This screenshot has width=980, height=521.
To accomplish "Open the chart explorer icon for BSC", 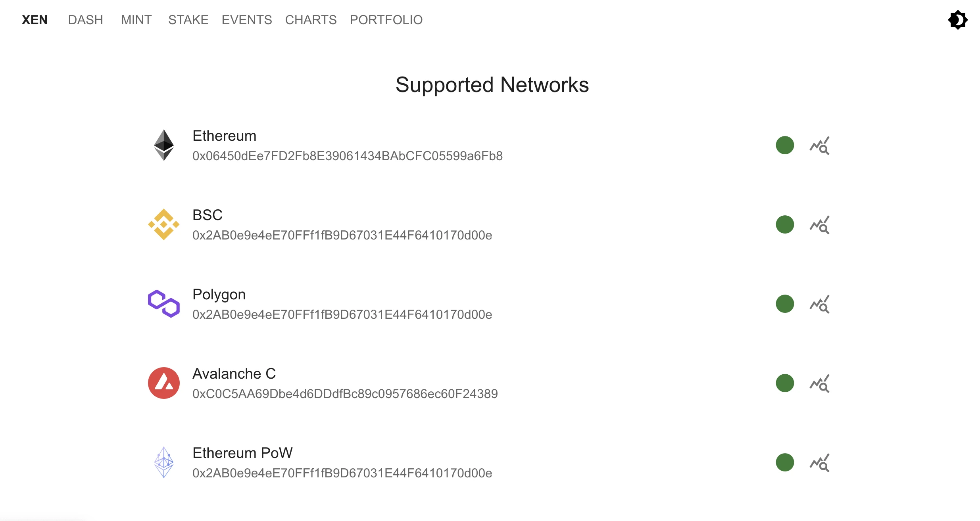I will coord(819,225).
